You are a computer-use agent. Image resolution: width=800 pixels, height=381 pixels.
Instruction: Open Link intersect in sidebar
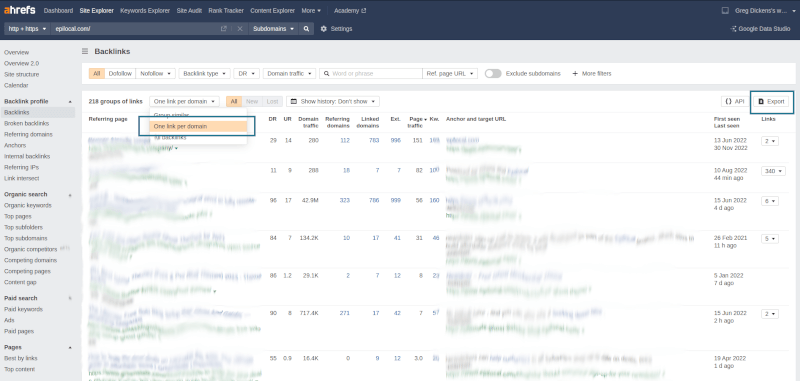coord(21,178)
